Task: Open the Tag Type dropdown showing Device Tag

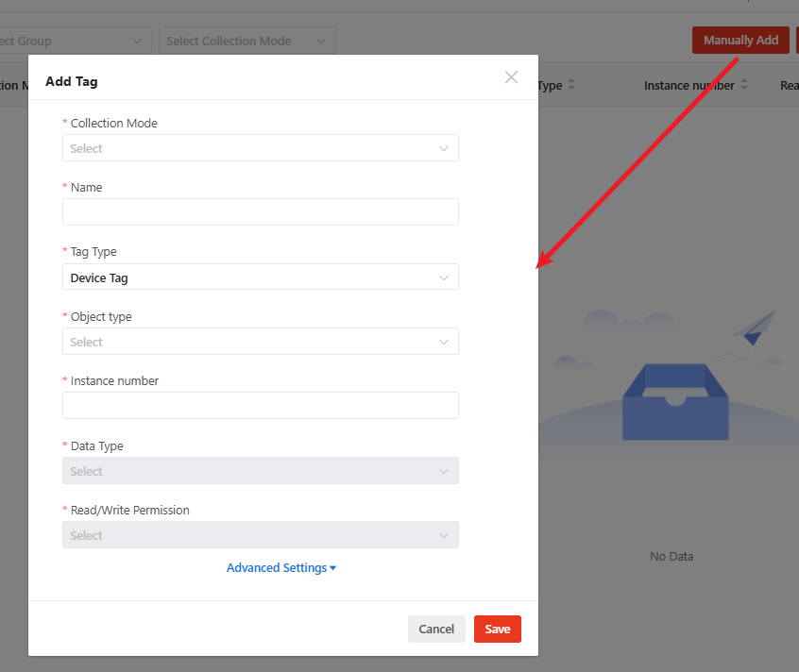Action: (x=260, y=277)
